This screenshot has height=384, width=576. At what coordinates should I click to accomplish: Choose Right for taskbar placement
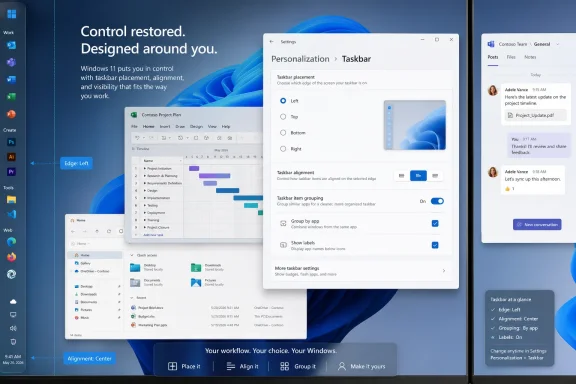(283, 149)
